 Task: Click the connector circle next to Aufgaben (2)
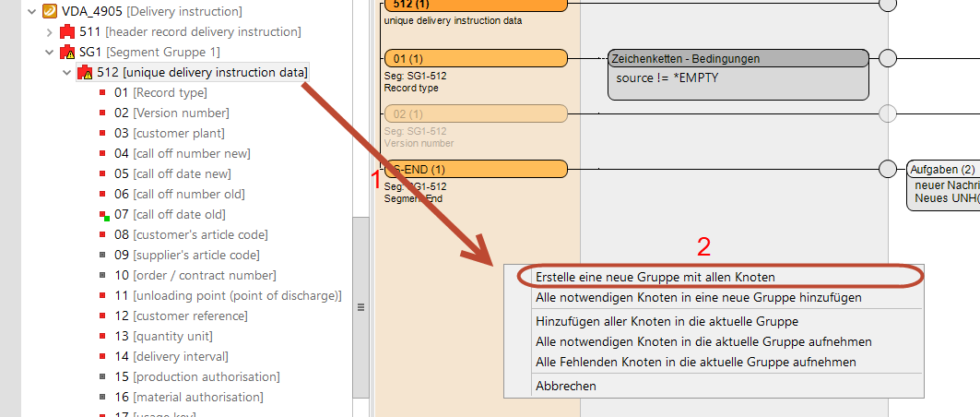pyautogui.click(x=888, y=169)
